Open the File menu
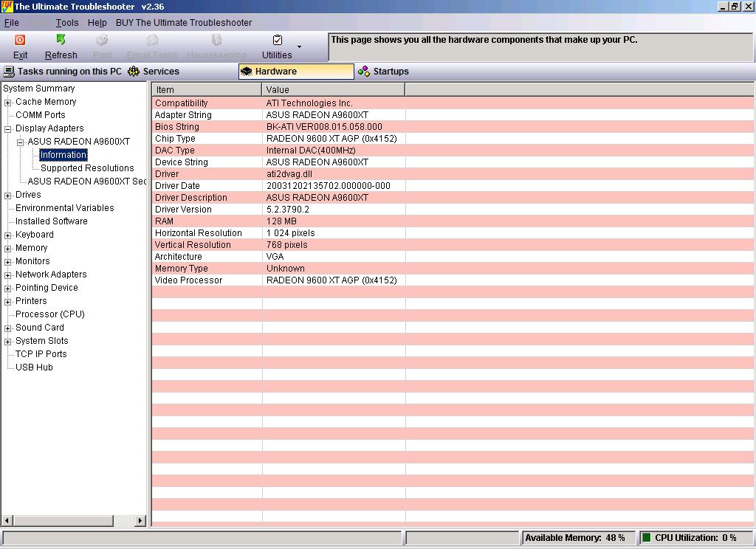This screenshot has width=756, height=549. (12, 23)
